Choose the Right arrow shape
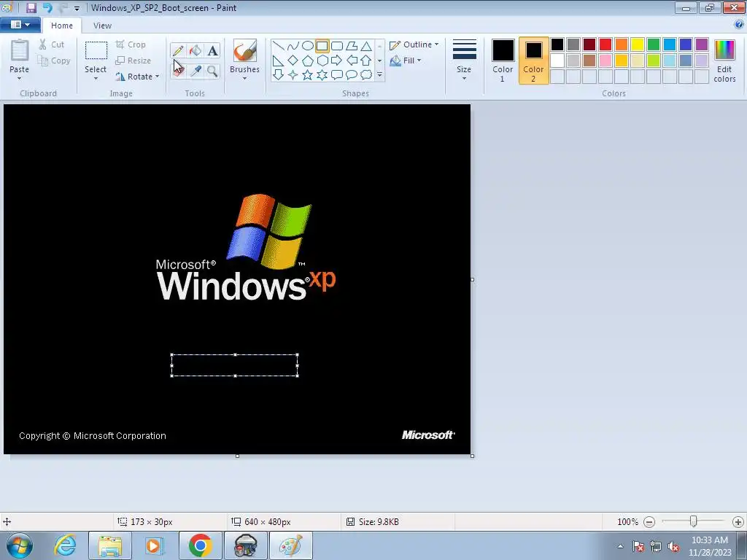Viewport: 747px width, 560px height. [x=337, y=61]
